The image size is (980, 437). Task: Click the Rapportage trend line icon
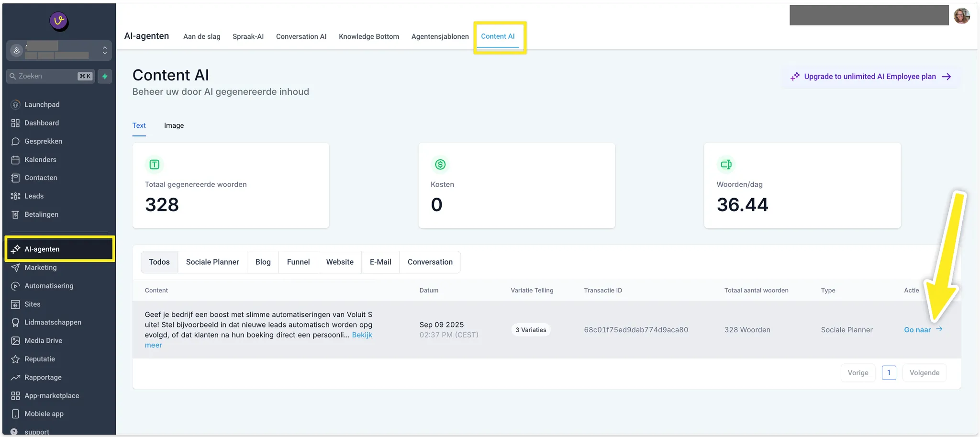(x=15, y=377)
